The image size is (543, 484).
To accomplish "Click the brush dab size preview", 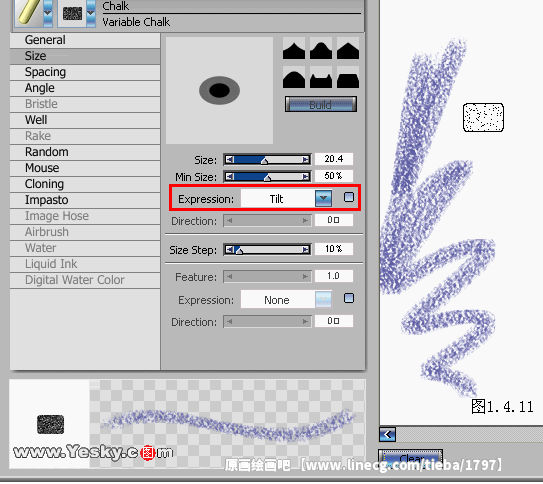I will click(220, 90).
